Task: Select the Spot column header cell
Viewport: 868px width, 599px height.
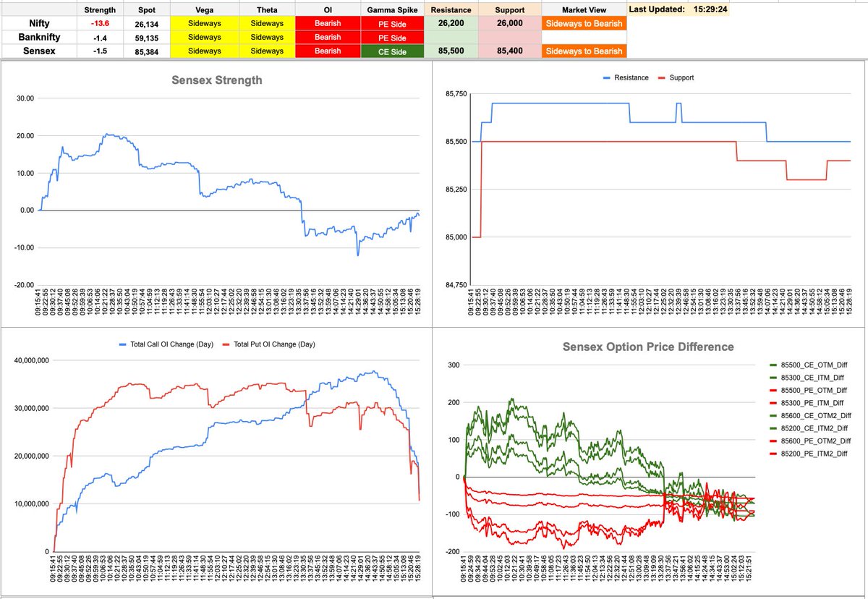Action: click(145, 10)
